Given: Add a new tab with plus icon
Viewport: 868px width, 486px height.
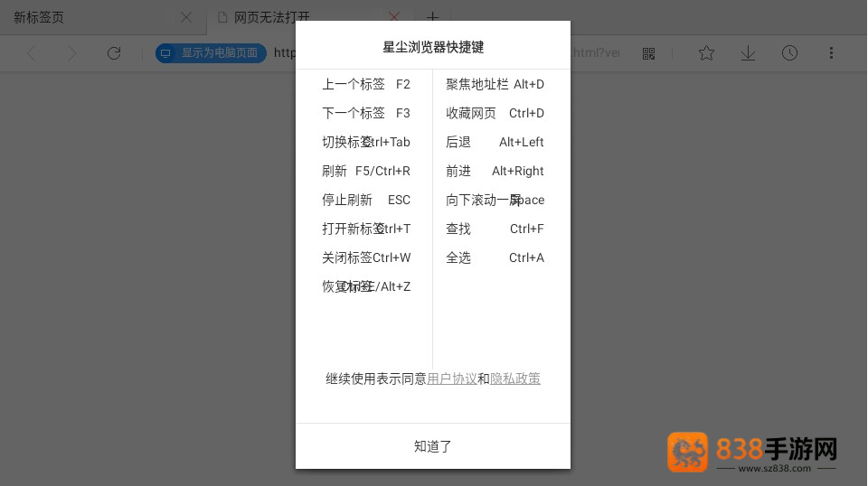Looking at the screenshot, I should [433, 16].
